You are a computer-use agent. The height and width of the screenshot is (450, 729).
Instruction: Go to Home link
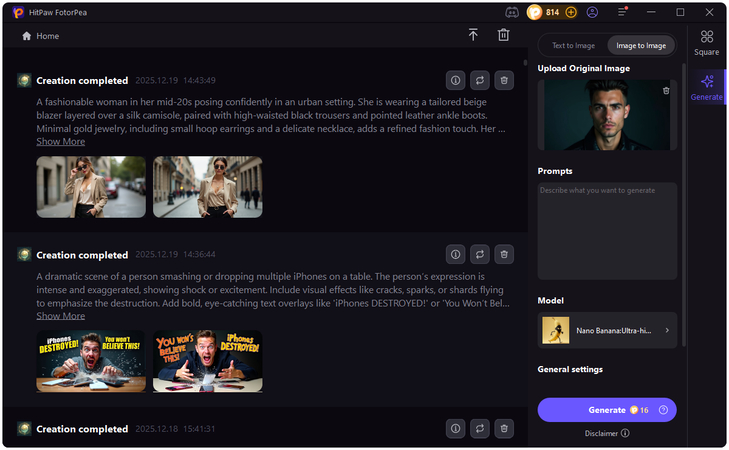(48, 36)
